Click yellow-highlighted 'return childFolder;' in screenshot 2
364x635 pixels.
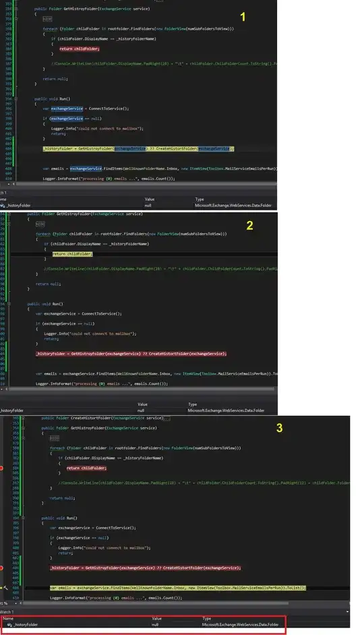pyautogui.click(x=72, y=254)
